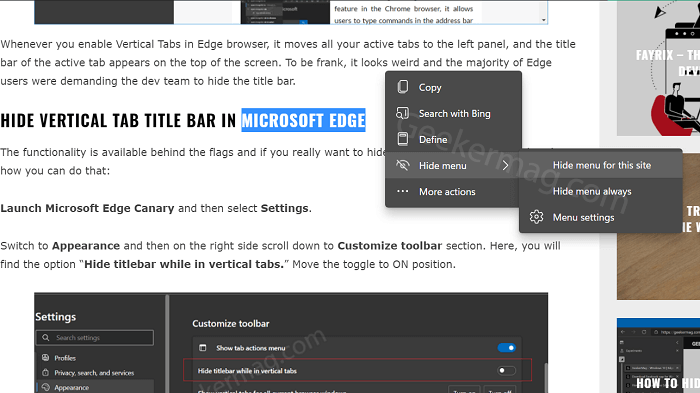
Task: Open the HOW TO HID sidebar article thumbnail
Action: click(x=658, y=355)
